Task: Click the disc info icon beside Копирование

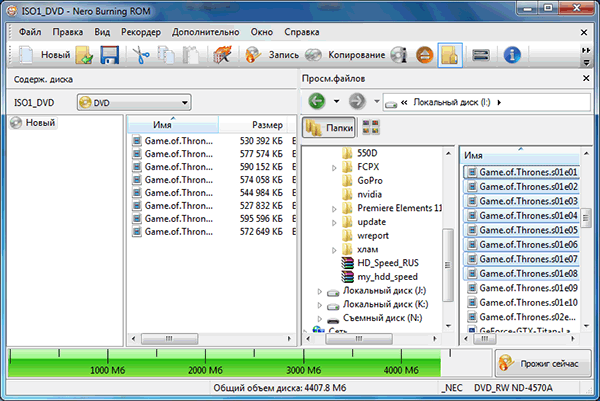Action: (399, 55)
